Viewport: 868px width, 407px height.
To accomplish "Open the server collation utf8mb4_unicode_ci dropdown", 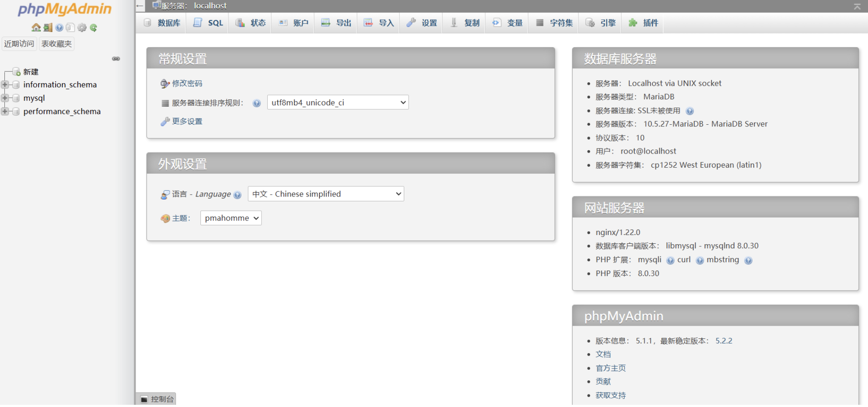I will 338,102.
